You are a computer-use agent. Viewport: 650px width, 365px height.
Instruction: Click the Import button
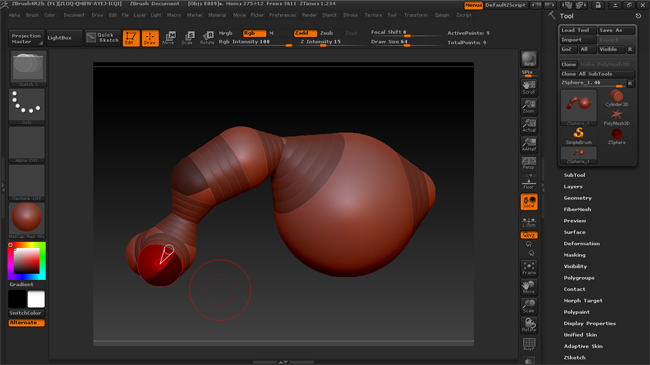pos(578,40)
